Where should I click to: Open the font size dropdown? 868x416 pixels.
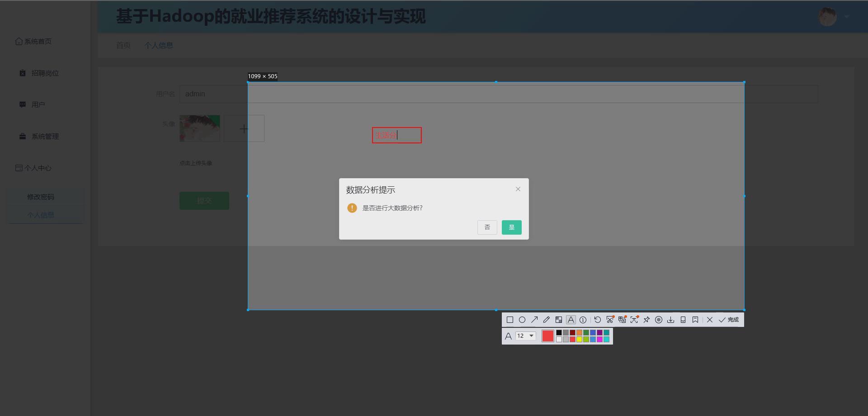525,336
